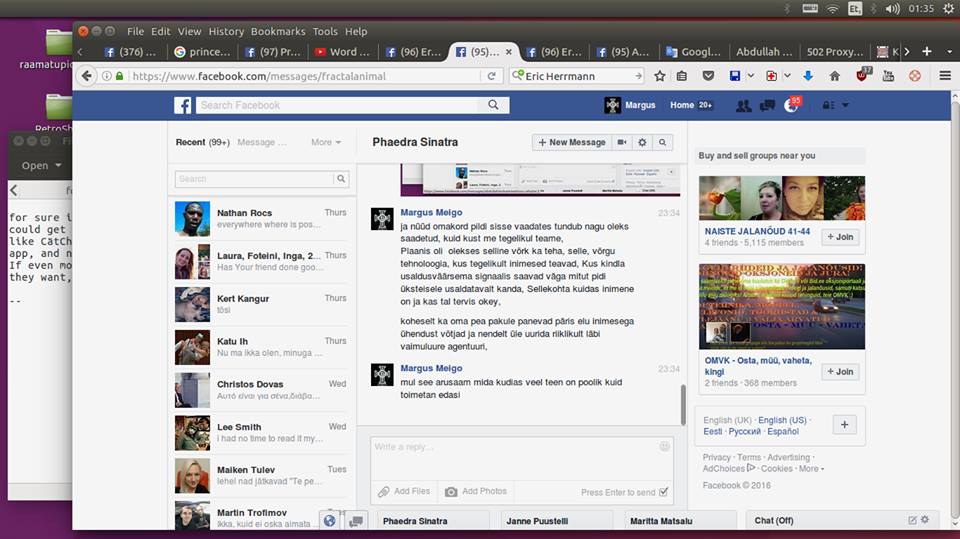The width and height of the screenshot is (960, 539).
Task: Click the Firefox back arrow button
Action: click(86, 76)
